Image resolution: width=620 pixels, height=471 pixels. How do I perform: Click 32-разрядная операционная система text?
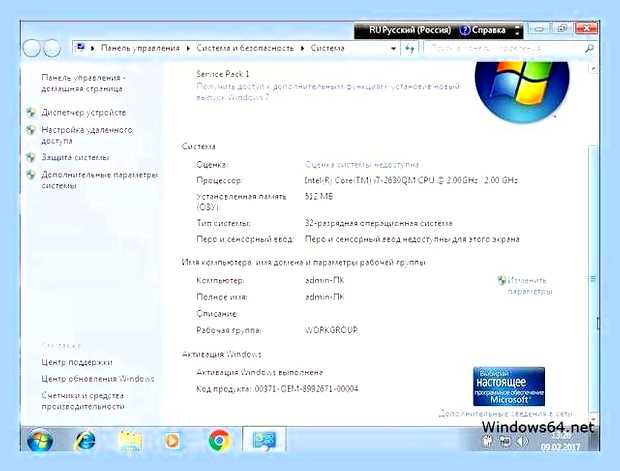(x=379, y=223)
